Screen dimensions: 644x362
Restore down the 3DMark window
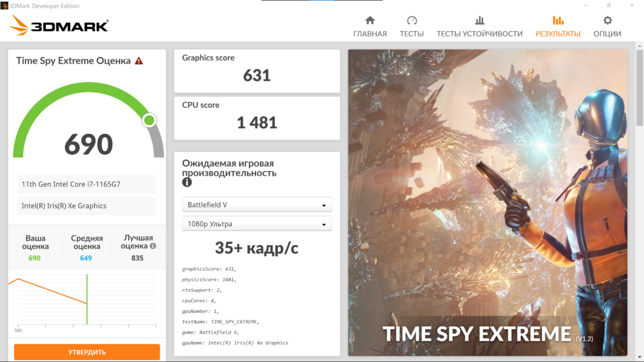tap(609, 5)
